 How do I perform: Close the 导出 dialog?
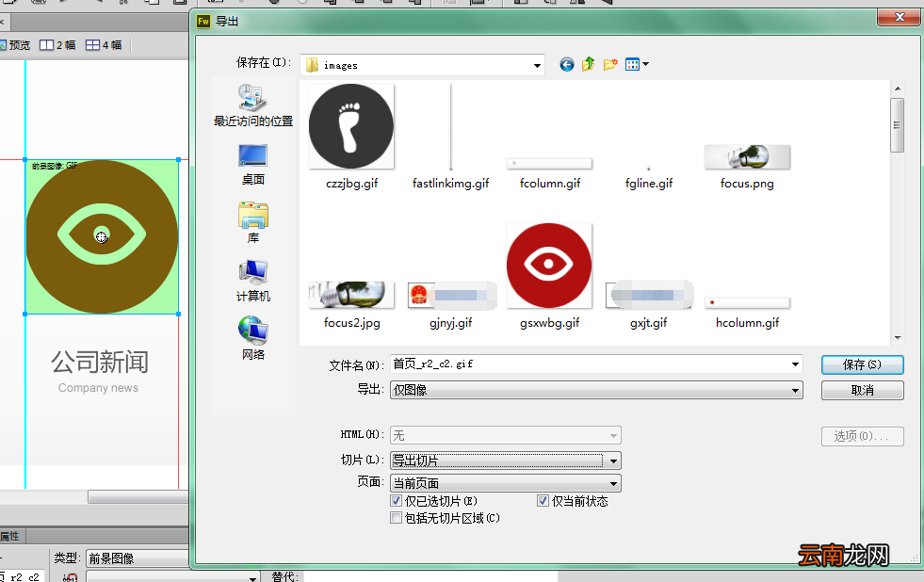point(900,17)
